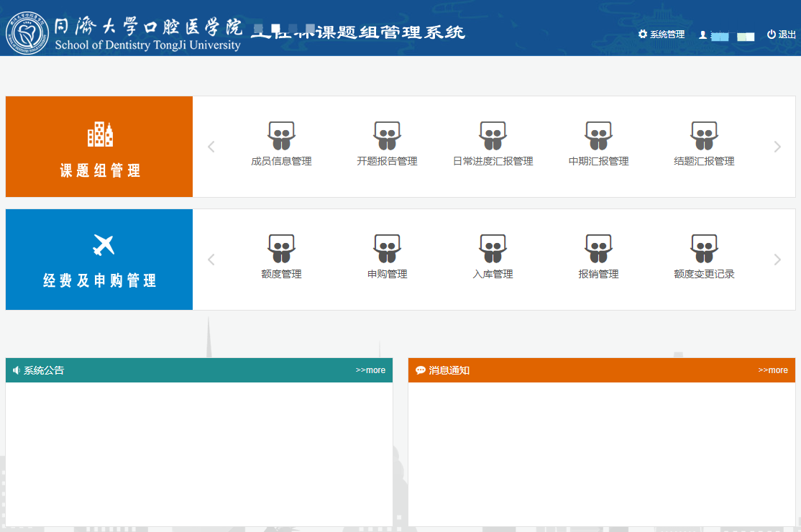Click the 日常进度汇报管理 icon
The height and width of the screenshot is (532, 801).
click(x=493, y=137)
